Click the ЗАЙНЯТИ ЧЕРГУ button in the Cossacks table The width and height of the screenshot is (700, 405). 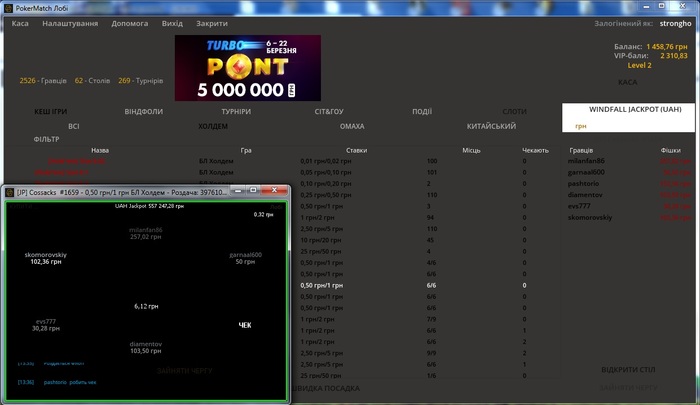tap(184, 371)
